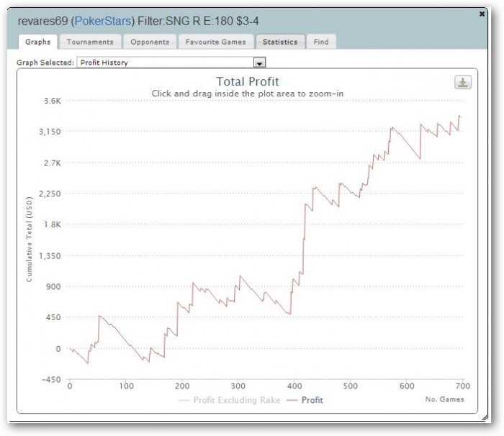Click the Profit History combo box

pyautogui.click(x=171, y=63)
